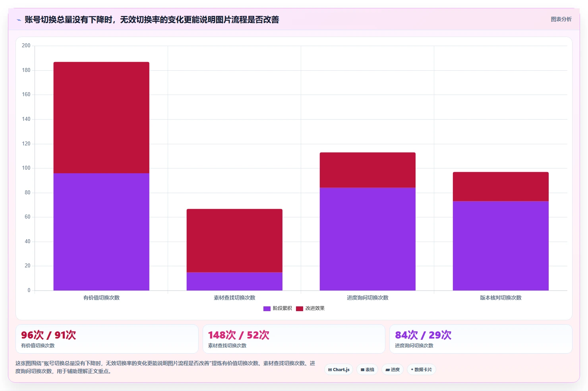Click the Chart.js tag chip
Image resolution: width=588 pixels, height=391 pixels.
(x=339, y=370)
